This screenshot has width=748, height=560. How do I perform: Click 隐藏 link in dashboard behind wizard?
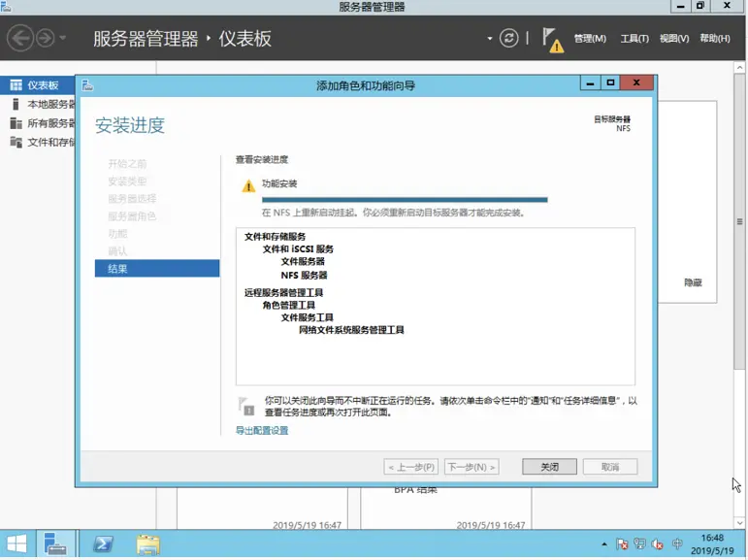693,282
